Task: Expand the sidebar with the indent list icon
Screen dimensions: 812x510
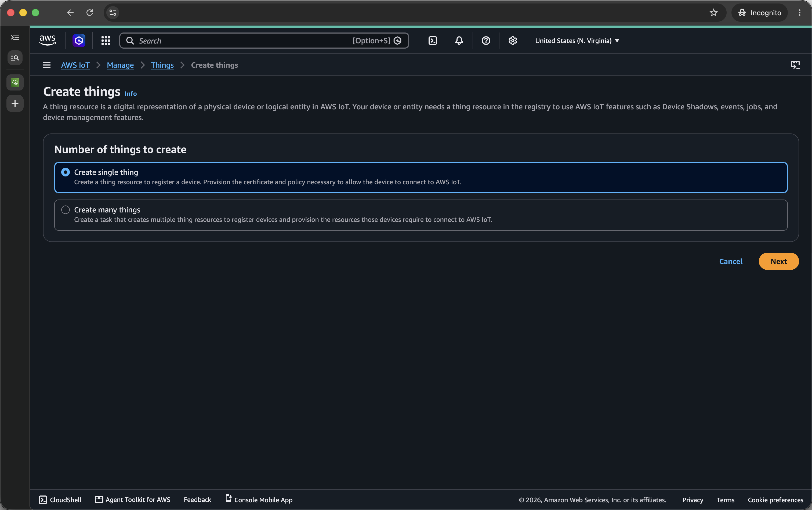Action: tap(15, 37)
